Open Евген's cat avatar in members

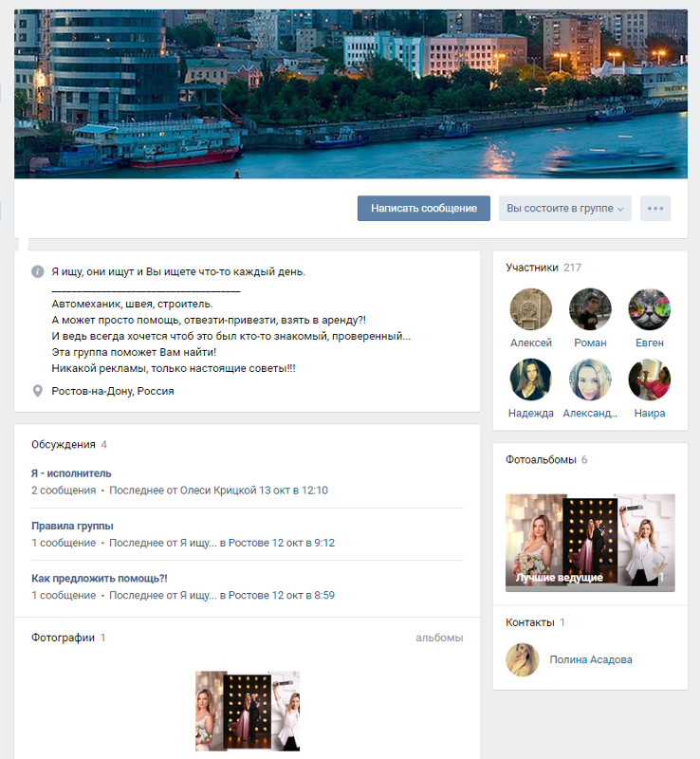[x=649, y=309]
